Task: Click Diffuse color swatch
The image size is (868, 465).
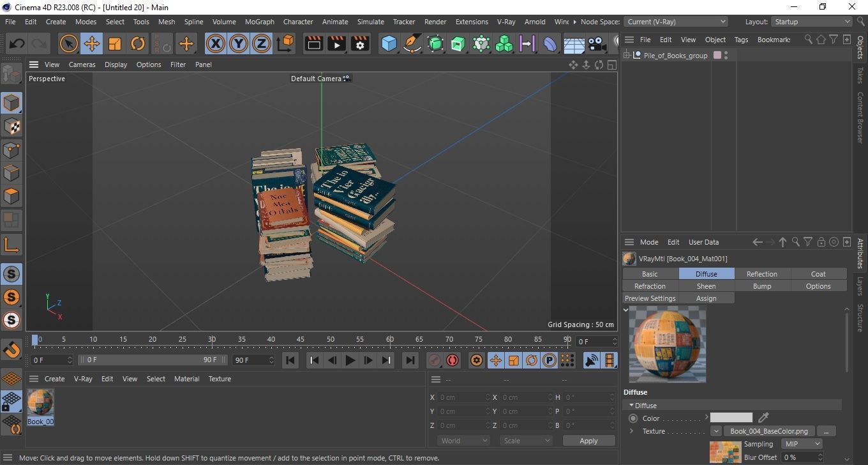Action: [731, 418]
